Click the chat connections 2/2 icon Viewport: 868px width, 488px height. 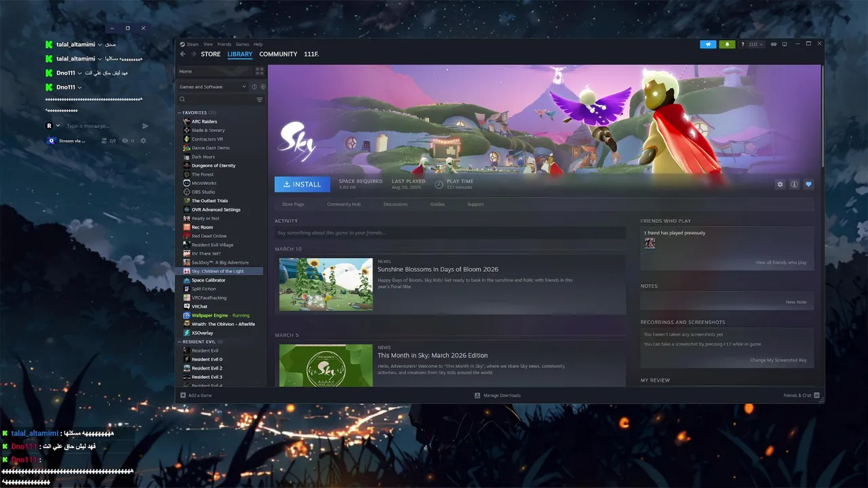coord(104,141)
